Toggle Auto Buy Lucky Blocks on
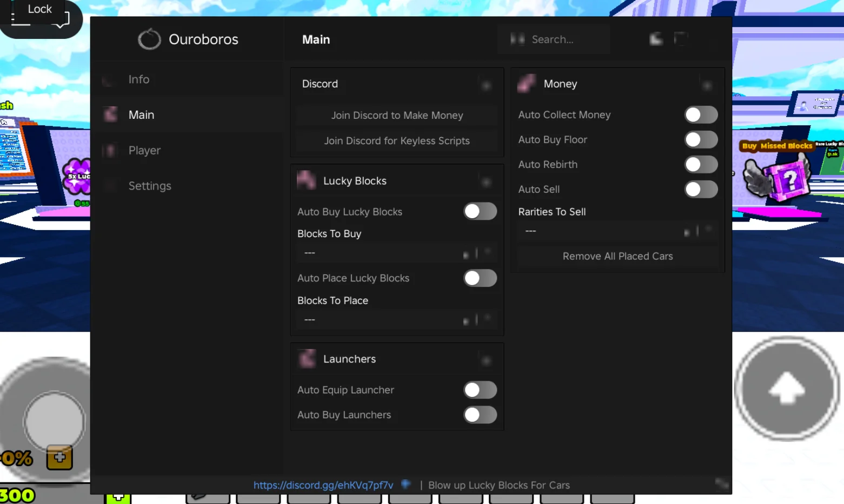This screenshot has height=504, width=844. click(x=480, y=211)
